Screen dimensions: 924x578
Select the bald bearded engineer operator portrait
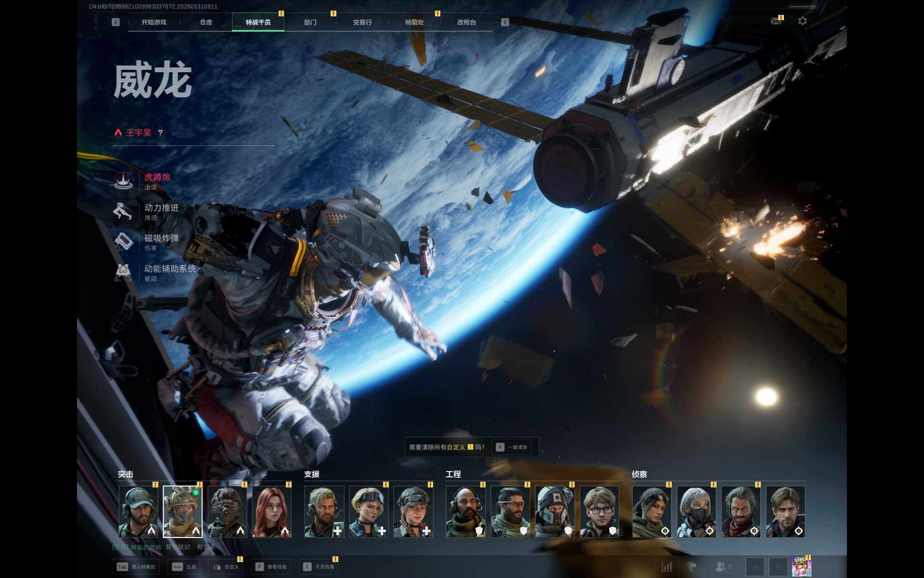(x=466, y=512)
